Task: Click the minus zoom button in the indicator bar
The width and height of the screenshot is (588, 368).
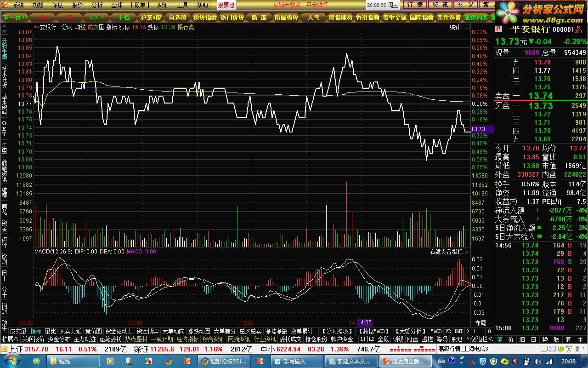Action: (482, 331)
